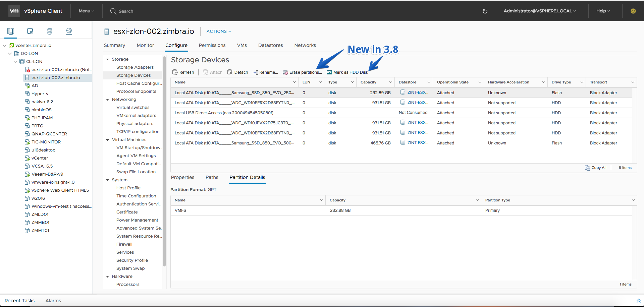This screenshot has height=307, width=644.
Task: Select the Local USB Direct-Access device row
Action: tap(401, 113)
